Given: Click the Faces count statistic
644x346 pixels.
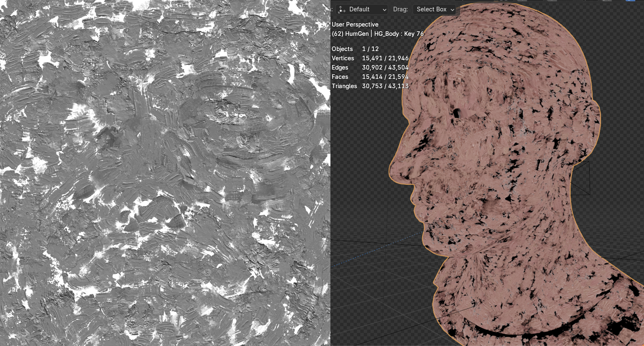Looking at the screenshot, I should [x=385, y=77].
